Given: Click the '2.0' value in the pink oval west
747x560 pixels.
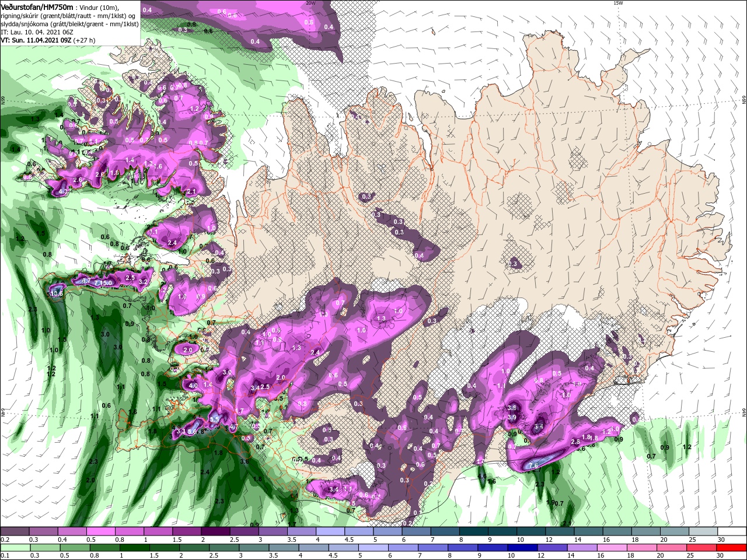Looking at the screenshot, I should point(188,350).
